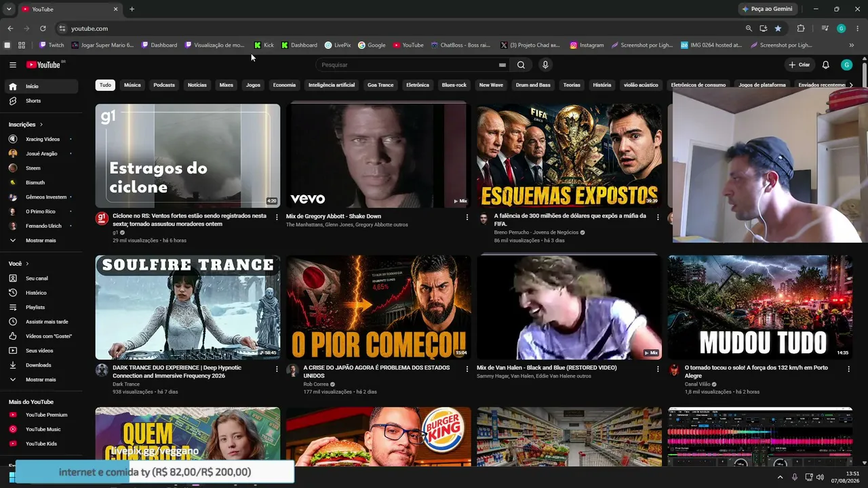Open the YouTube guide hamburger menu
This screenshot has width=868, height=488.
[13, 65]
